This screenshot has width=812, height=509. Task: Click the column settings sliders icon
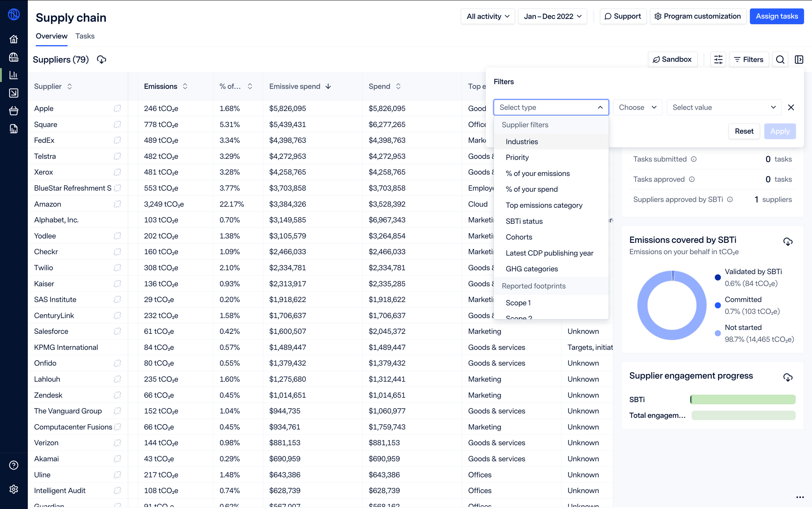pos(718,60)
